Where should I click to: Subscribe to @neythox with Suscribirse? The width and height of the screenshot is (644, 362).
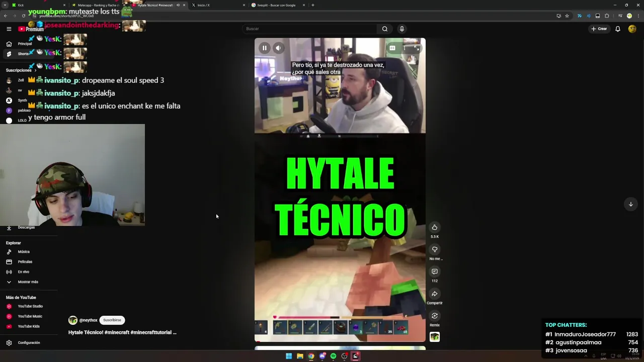point(112,320)
